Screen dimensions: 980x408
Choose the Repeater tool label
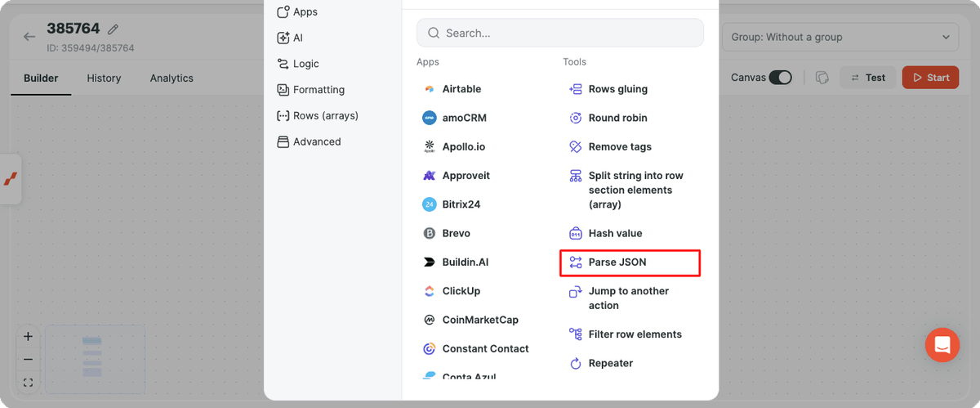click(x=611, y=363)
